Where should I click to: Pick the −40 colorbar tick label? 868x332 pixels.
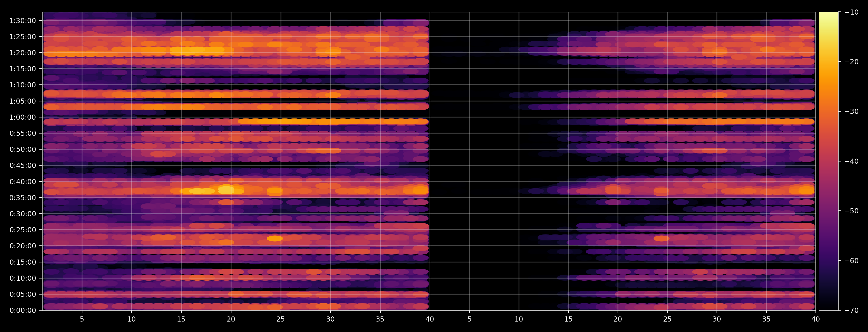[852, 161]
